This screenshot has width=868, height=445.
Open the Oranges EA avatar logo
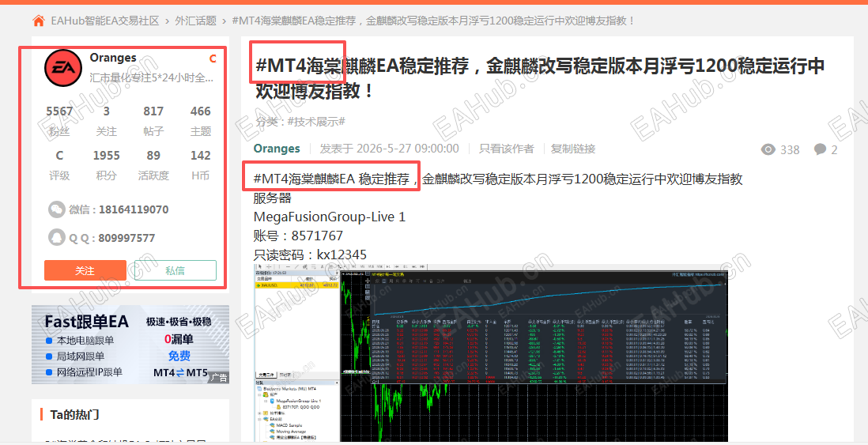point(63,68)
